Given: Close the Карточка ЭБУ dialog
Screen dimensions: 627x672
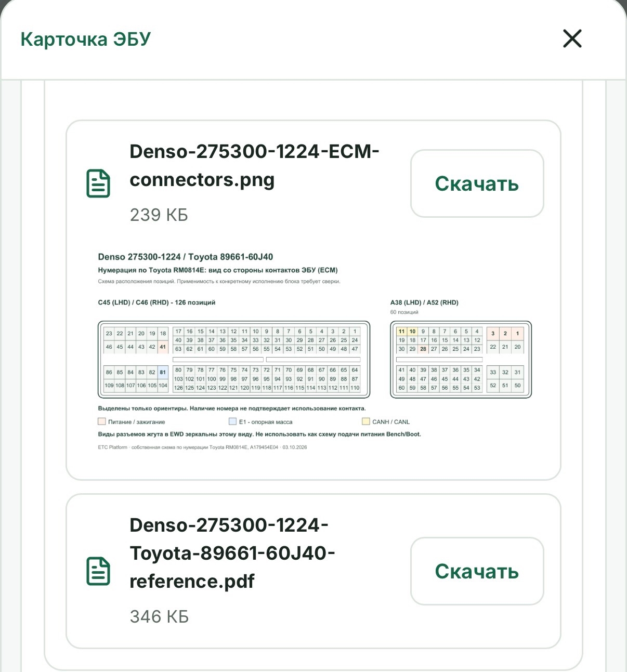Looking at the screenshot, I should click(572, 38).
